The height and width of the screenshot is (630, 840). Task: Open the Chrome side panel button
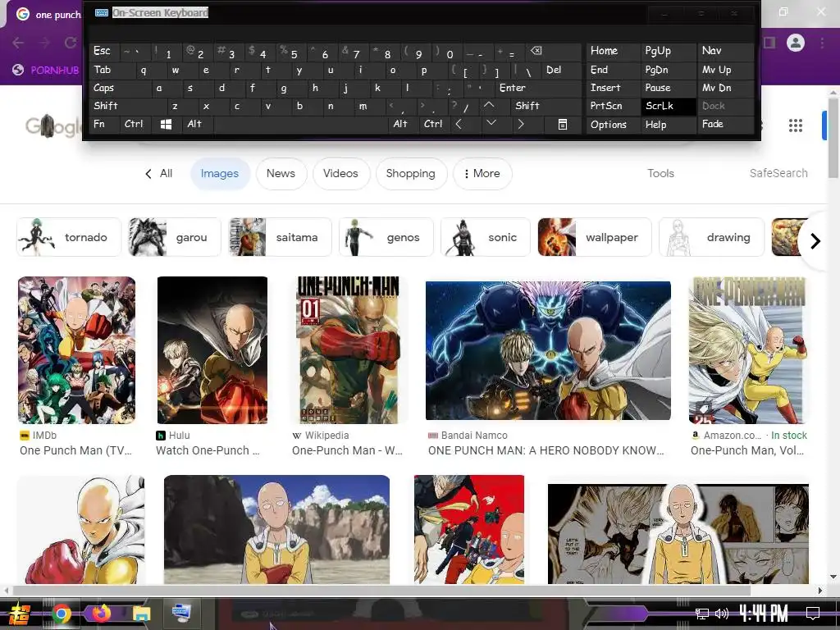[769, 43]
